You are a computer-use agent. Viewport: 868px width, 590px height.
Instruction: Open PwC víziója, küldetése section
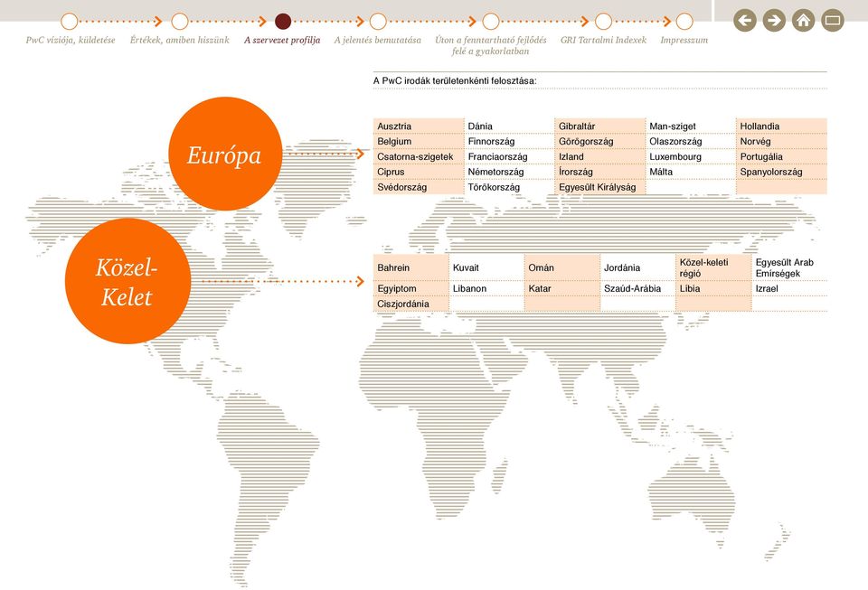[71, 40]
